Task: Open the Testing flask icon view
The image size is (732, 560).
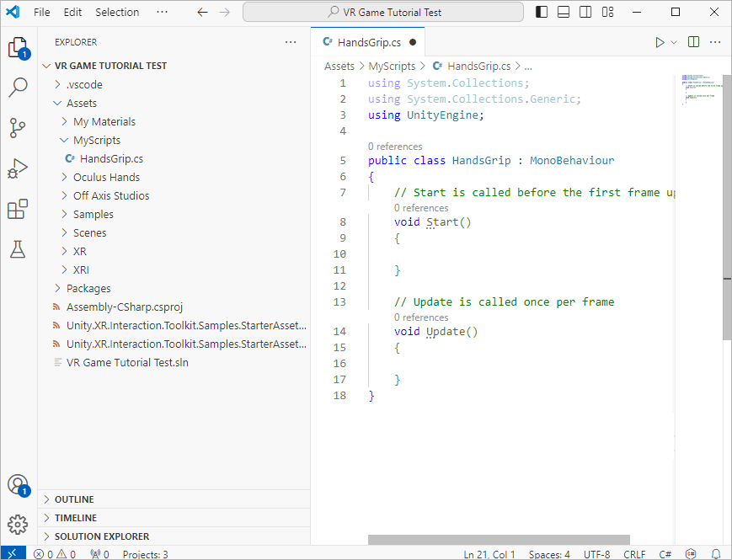Action: pos(18,249)
